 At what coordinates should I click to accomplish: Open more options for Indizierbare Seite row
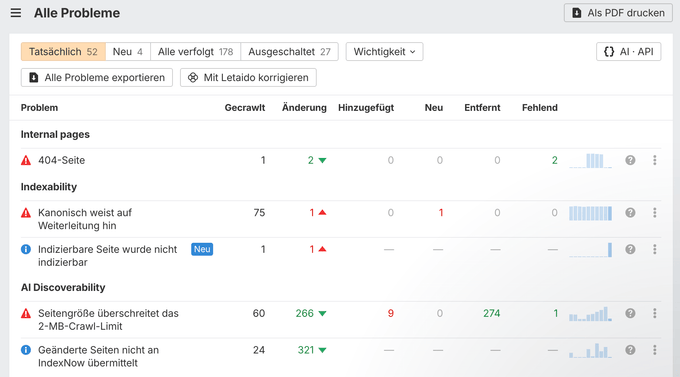pyautogui.click(x=654, y=249)
